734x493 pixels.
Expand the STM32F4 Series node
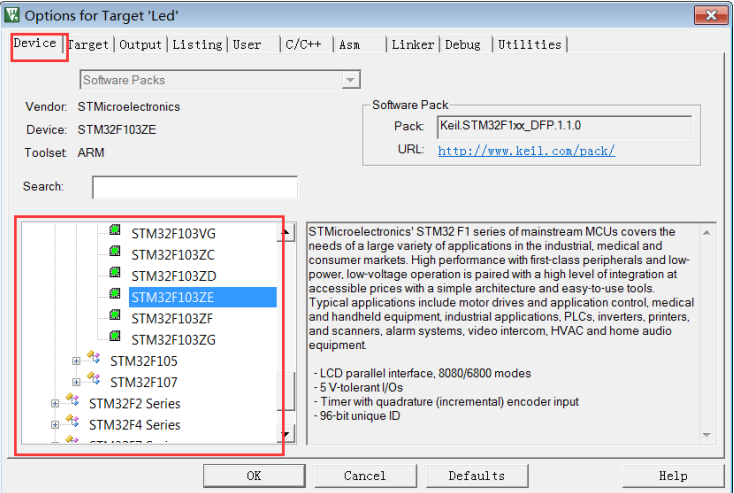55,425
